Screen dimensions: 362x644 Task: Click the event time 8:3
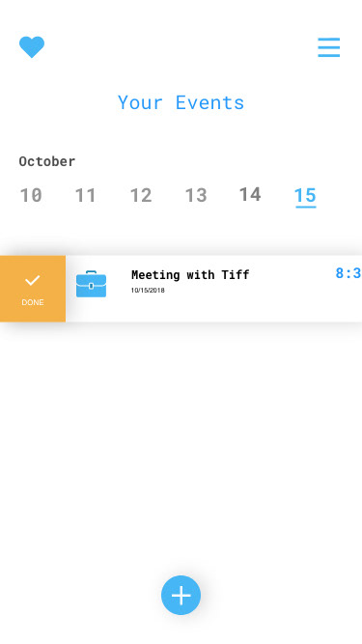(348, 273)
